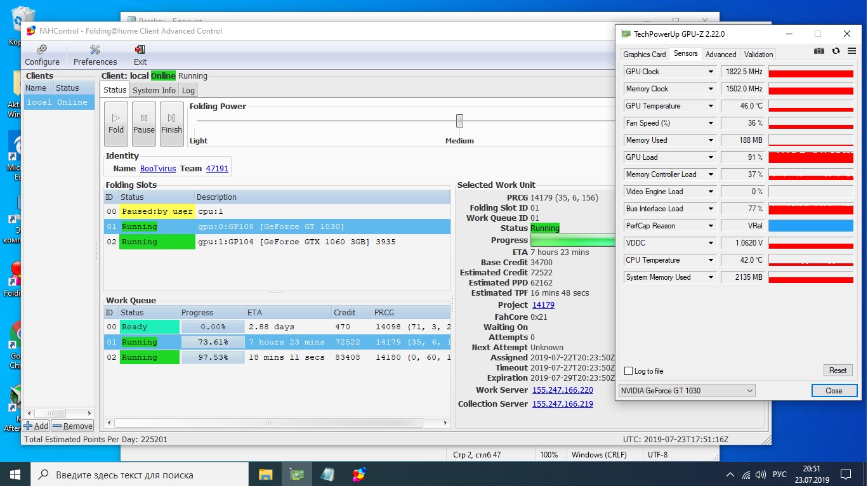Enable the Log to file checkbox
This screenshot has height=486, width=868.
coord(629,371)
